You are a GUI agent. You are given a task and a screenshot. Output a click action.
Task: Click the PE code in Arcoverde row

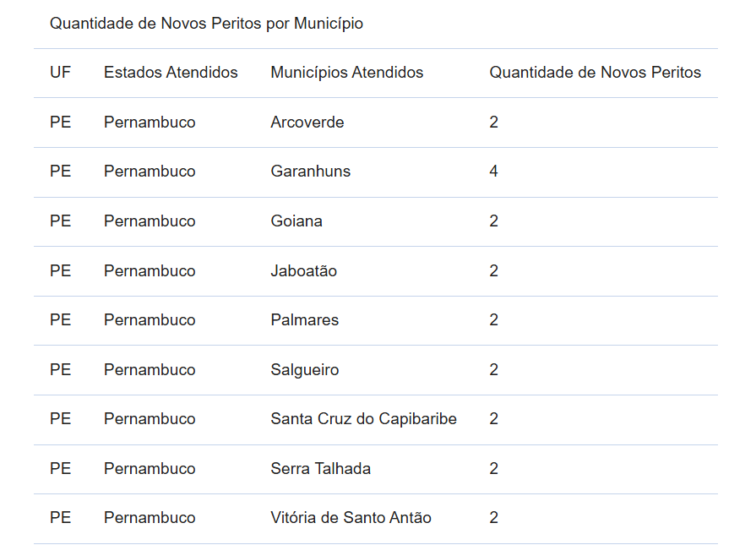[60, 122]
